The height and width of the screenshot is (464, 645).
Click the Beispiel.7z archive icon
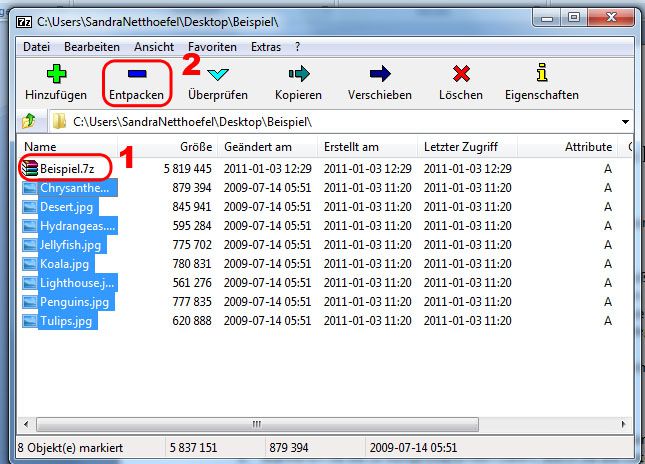point(30,168)
